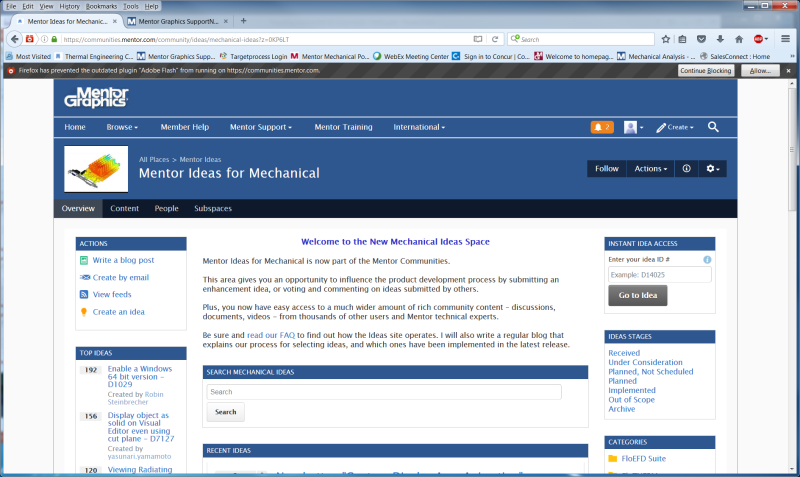Expand the Mentor Support dropdown
This screenshot has height=477, width=800.
click(x=261, y=127)
